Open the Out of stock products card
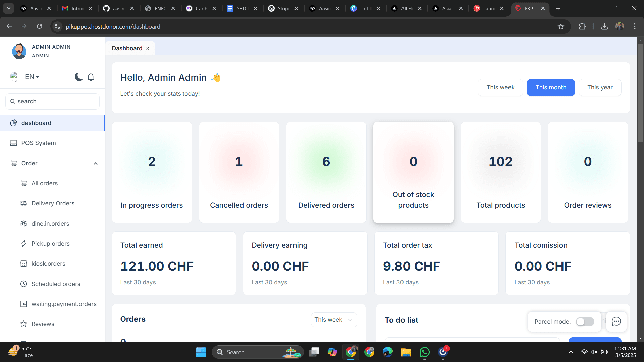 point(414,172)
